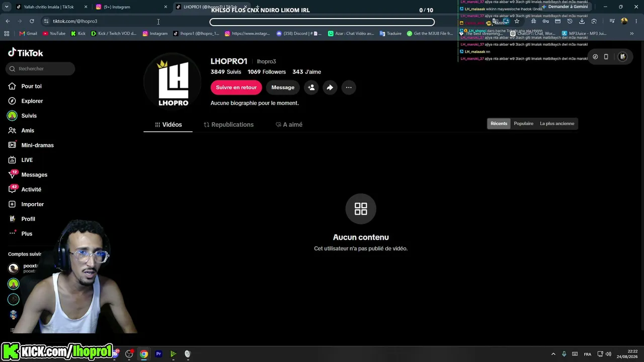Bookmark this page with star icon
Screen dimensions: 644x362
coord(517,21)
